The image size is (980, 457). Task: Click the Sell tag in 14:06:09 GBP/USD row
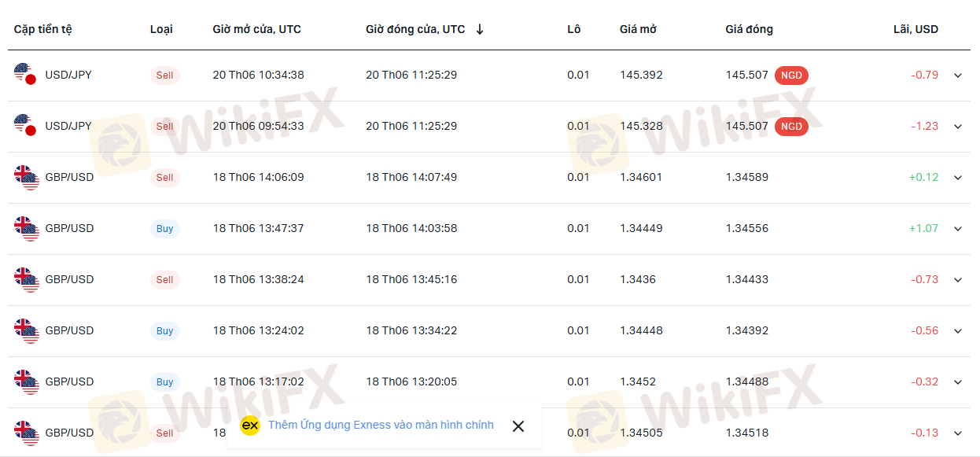pyautogui.click(x=164, y=178)
